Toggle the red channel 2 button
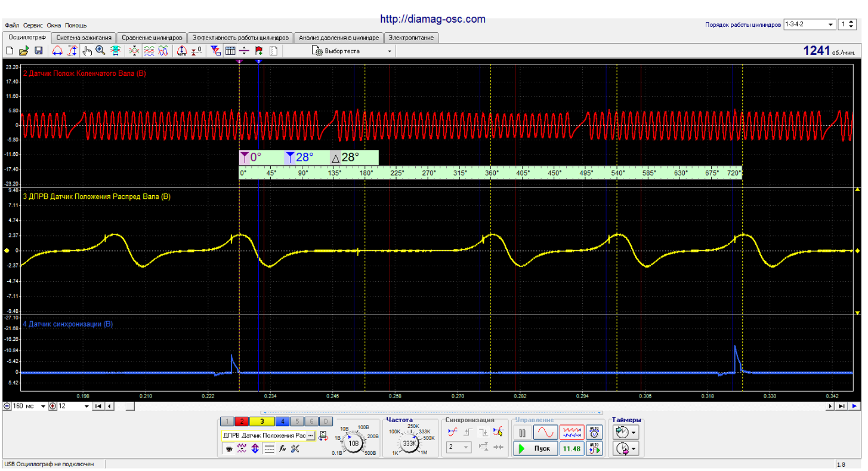This screenshot has width=868, height=471. 242,421
